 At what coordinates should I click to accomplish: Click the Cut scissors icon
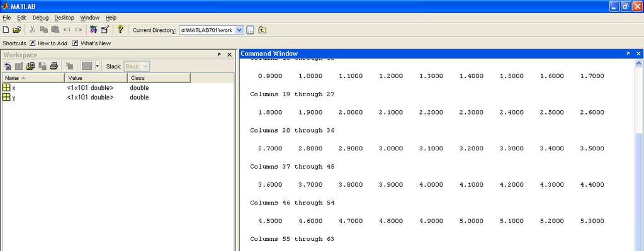pyautogui.click(x=33, y=30)
